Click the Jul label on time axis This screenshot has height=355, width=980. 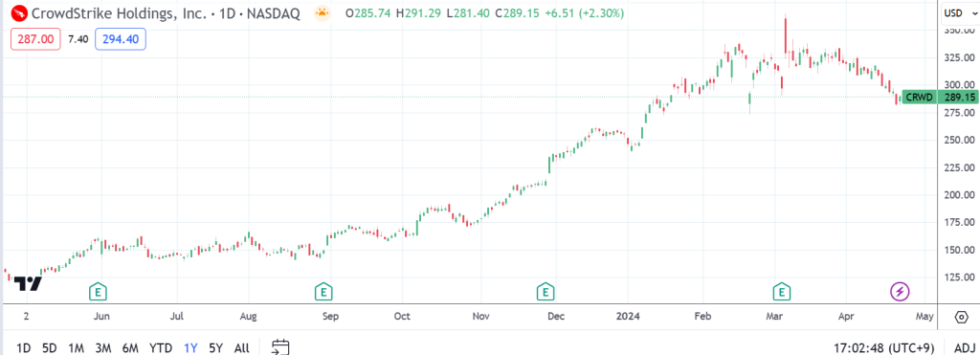177,317
